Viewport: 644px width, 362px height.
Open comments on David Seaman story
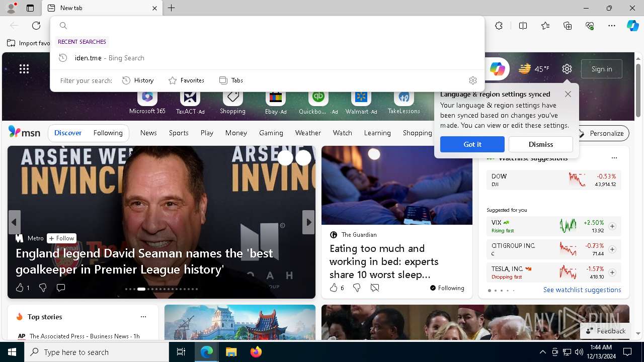(61, 288)
